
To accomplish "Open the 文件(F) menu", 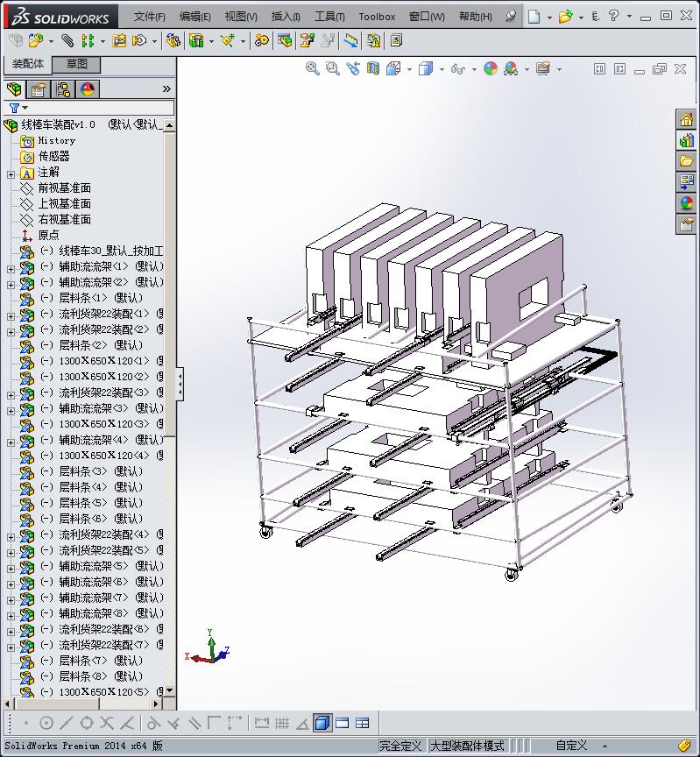I will click(x=149, y=17).
